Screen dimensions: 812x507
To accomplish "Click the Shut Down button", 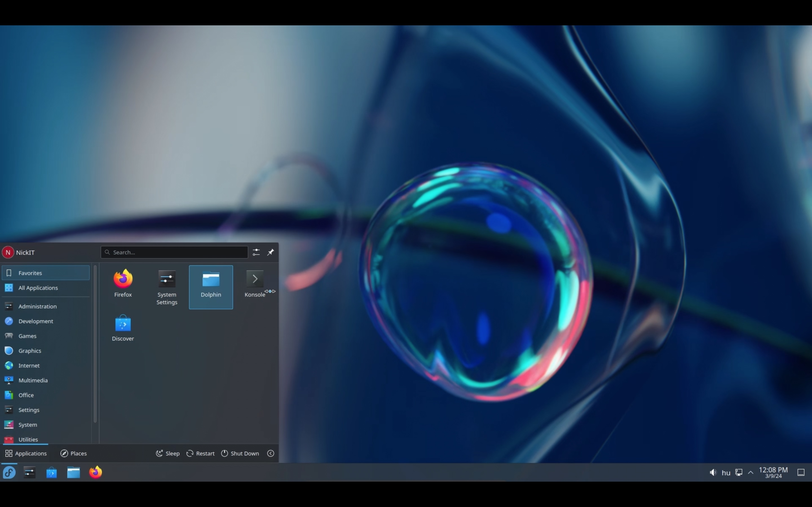I will [240, 453].
